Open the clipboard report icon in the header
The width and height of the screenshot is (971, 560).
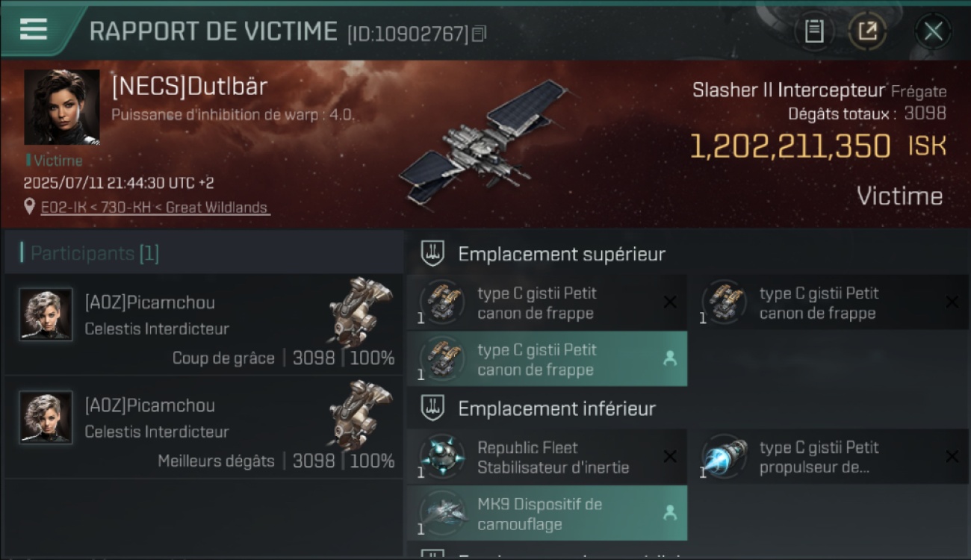814,31
